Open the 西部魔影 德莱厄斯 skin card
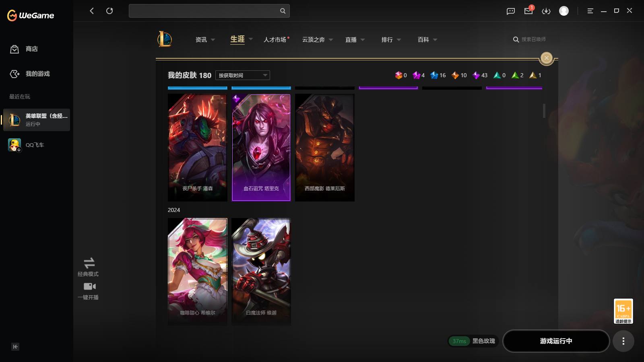 (x=325, y=148)
